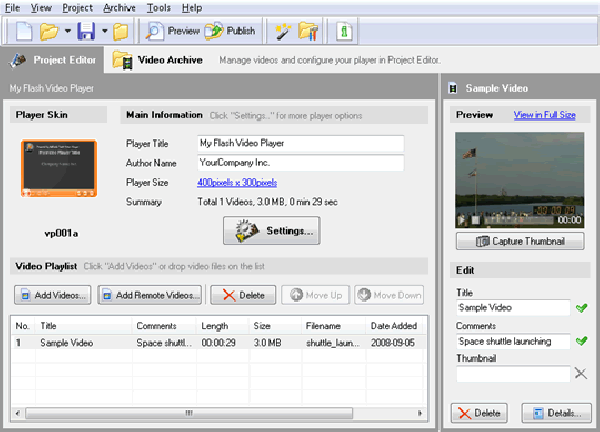Edit the Player Title field
The height and width of the screenshot is (432, 600).
[300, 143]
